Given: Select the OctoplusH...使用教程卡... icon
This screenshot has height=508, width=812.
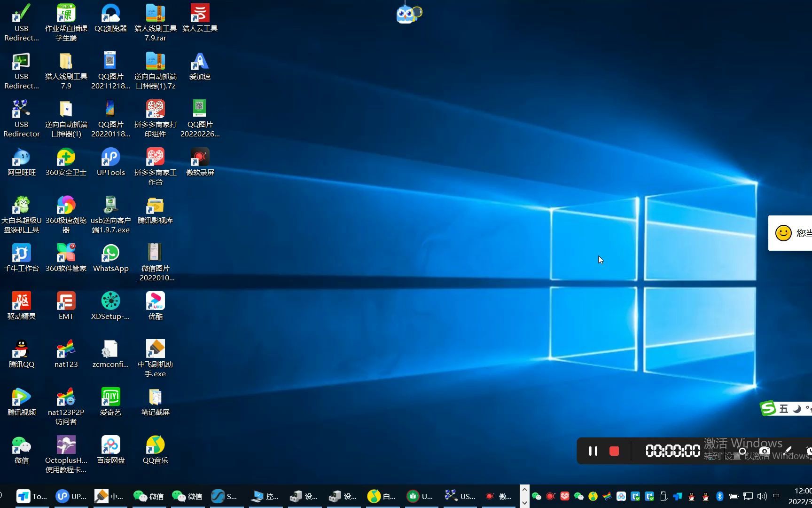Looking at the screenshot, I should (66, 454).
